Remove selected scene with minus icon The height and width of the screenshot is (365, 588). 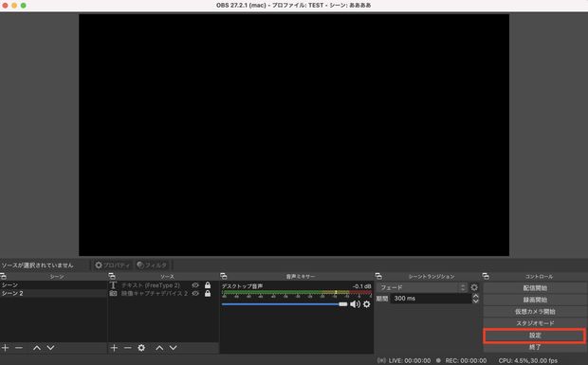coord(19,348)
